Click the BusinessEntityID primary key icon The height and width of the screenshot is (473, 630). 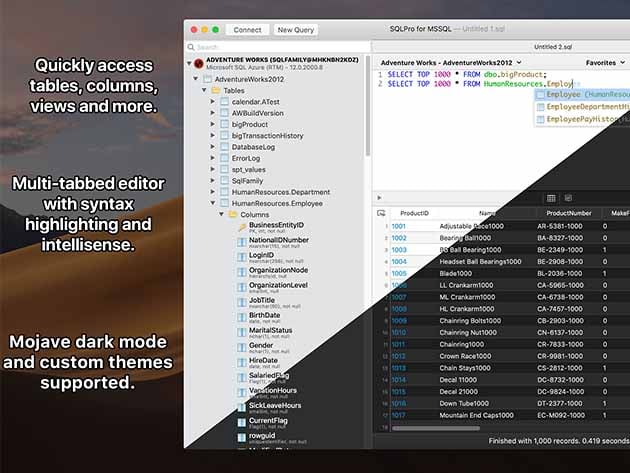point(241,228)
